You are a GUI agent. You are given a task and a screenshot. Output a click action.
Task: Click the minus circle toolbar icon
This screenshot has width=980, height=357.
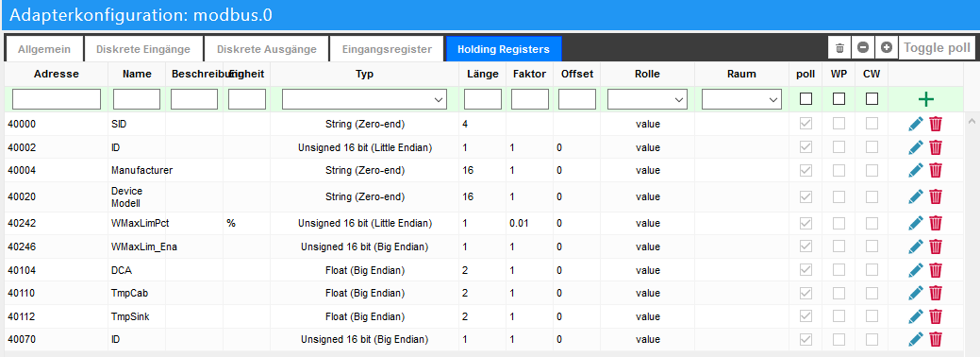click(x=862, y=48)
